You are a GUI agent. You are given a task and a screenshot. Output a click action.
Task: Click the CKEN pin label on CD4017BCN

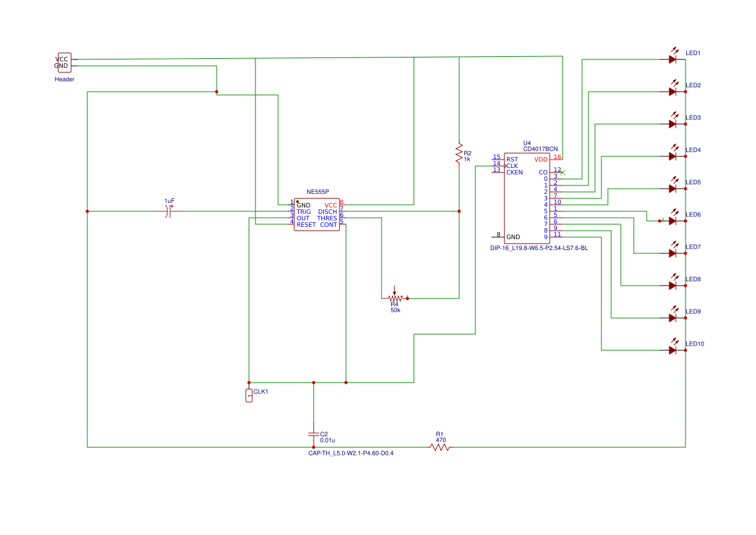pos(514,172)
